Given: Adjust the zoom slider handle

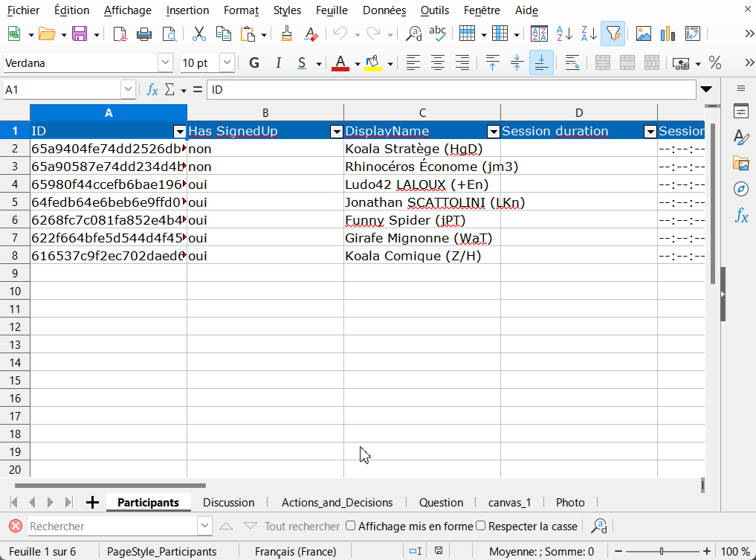Looking at the screenshot, I should pos(662,551).
